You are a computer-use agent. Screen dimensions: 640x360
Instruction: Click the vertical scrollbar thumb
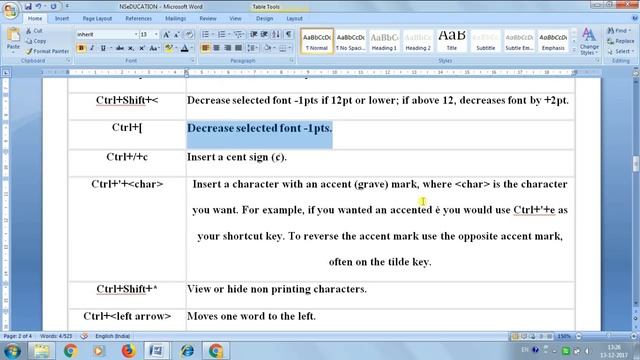[636, 164]
